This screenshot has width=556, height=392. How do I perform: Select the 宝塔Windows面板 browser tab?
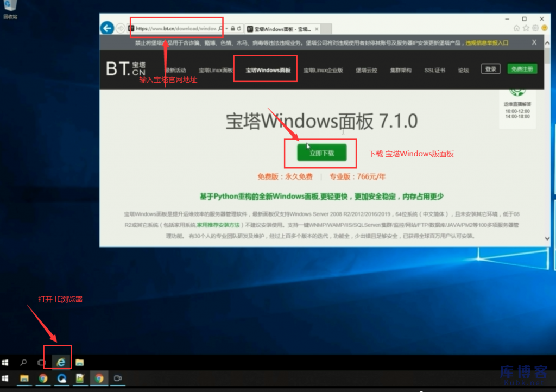[282, 29]
